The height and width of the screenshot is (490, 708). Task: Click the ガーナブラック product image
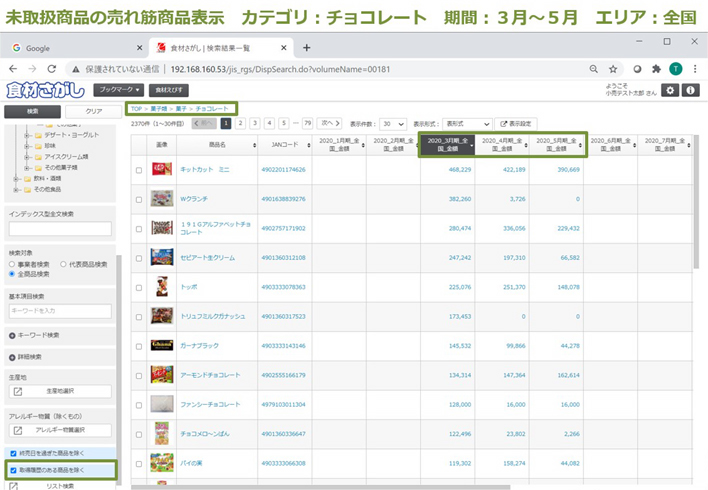(x=162, y=345)
